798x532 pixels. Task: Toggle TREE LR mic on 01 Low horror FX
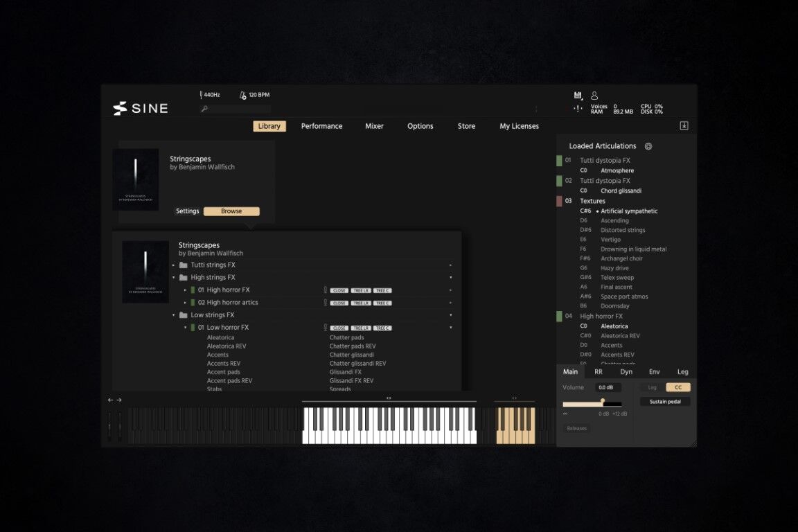click(361, 328)
